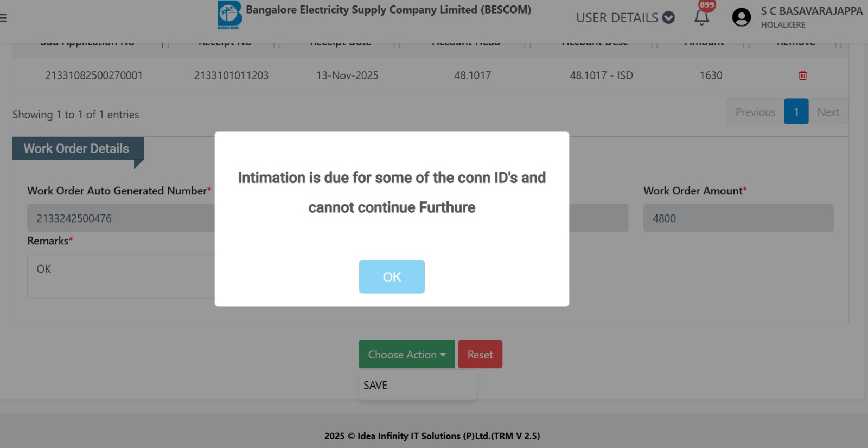Click the BESCOM logo
868x448 pixels.
229,15
